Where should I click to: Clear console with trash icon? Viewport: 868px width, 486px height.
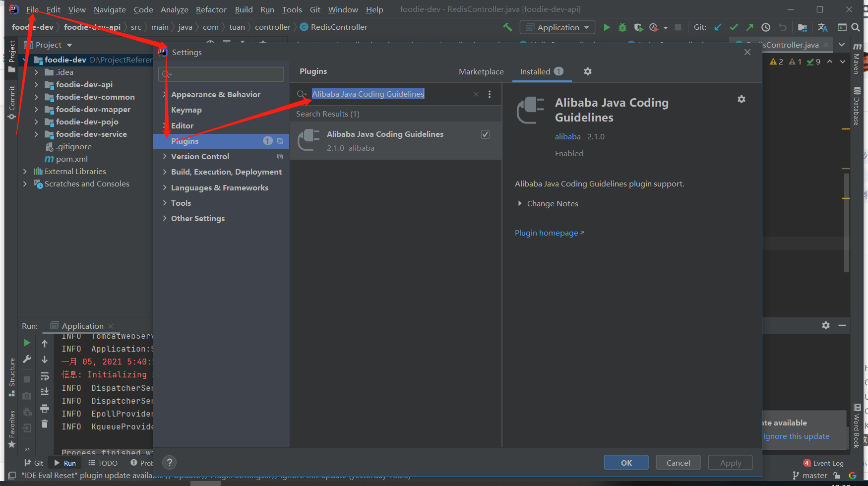[45, 424]
